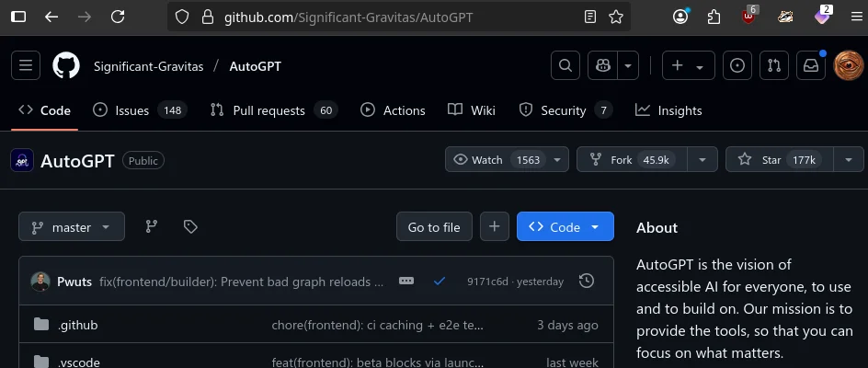
Task: Open the uBlock Origin extension icon
Action: point(749,16)
